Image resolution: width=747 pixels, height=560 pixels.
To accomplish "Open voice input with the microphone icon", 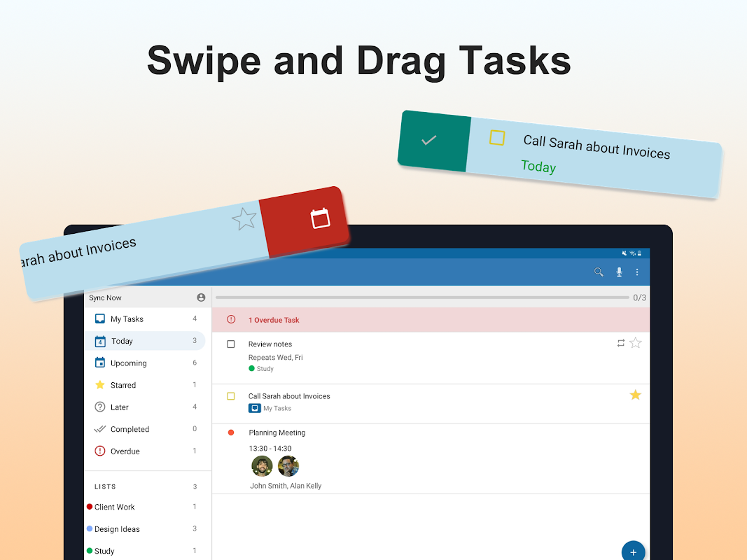I will tap(619, 272).
